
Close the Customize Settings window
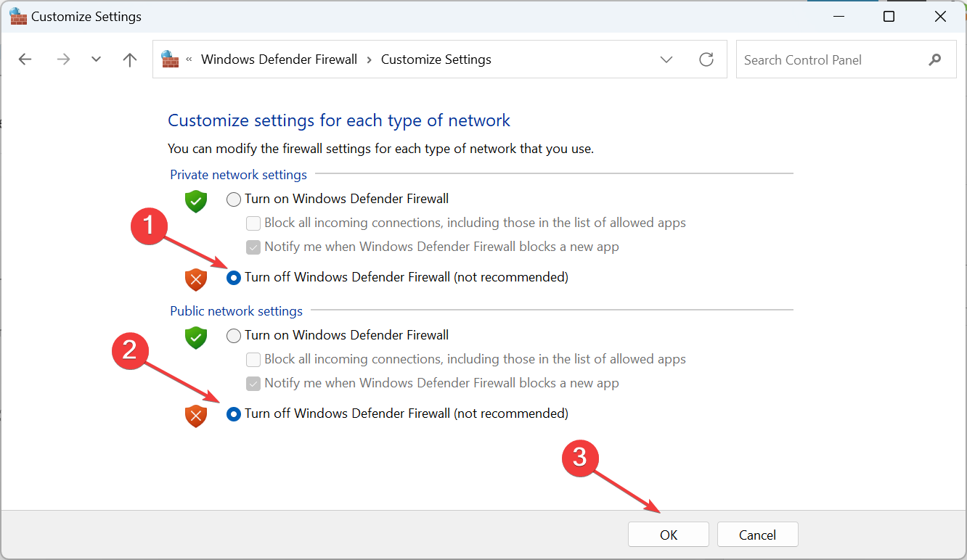pyautogui.click(x=941, y=16)
